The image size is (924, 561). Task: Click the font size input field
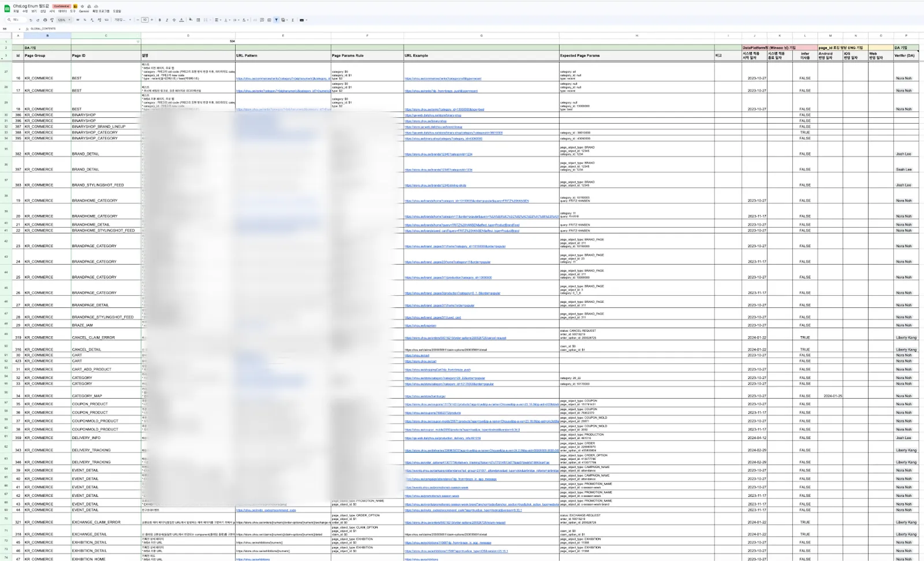click(144, 20)
